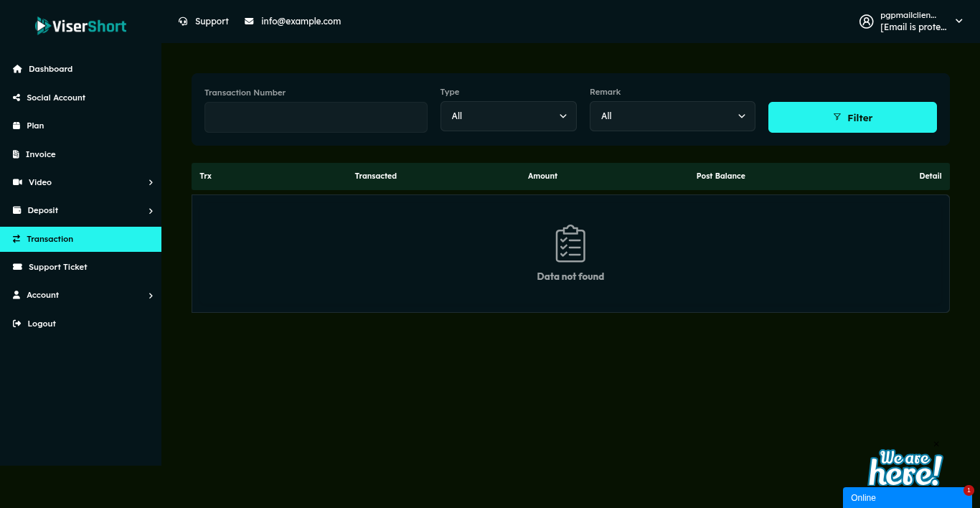
Task: Open the Transaction menu item
Action: click(50, 239)
